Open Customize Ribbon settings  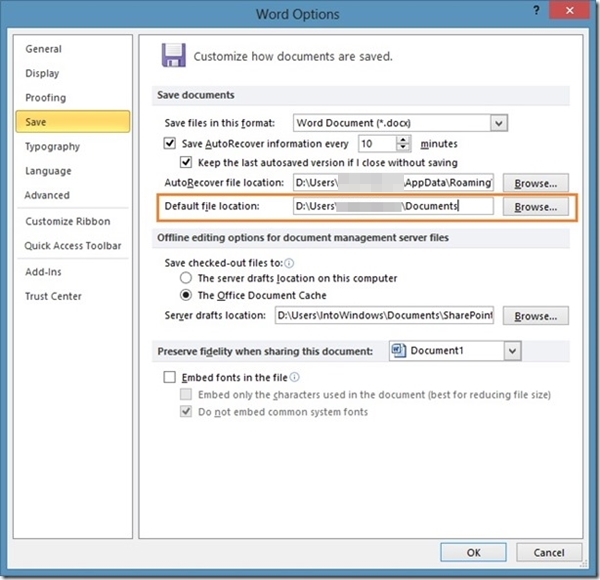coord(68,221)
